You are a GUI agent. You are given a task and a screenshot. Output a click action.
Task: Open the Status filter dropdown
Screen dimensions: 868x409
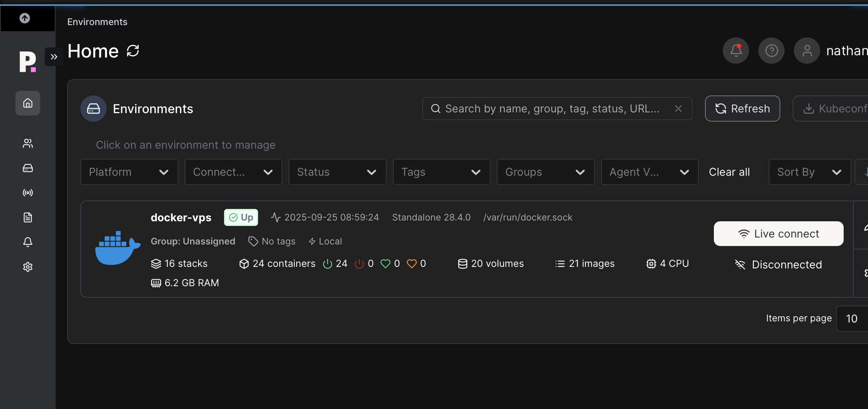coord(337,172)
